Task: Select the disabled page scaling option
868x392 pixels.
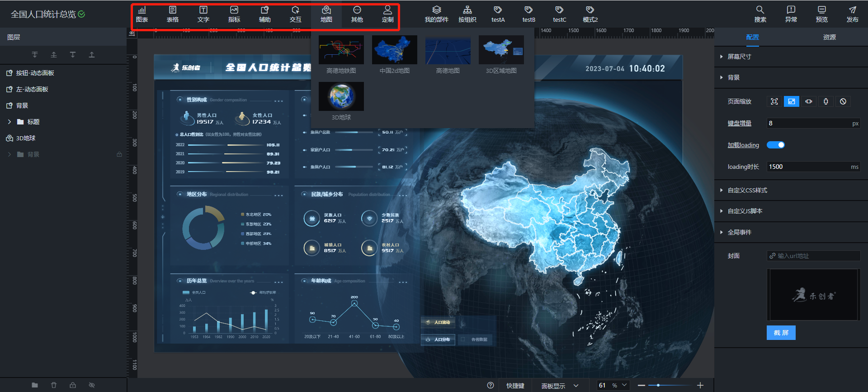Action: (x=843, y=101)
